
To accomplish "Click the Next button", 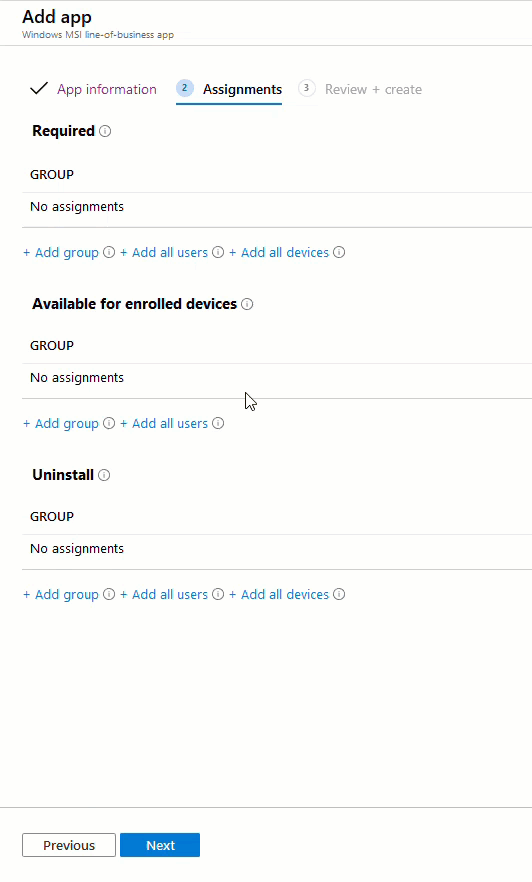I will pyautogui.click(x=160, y=845).
